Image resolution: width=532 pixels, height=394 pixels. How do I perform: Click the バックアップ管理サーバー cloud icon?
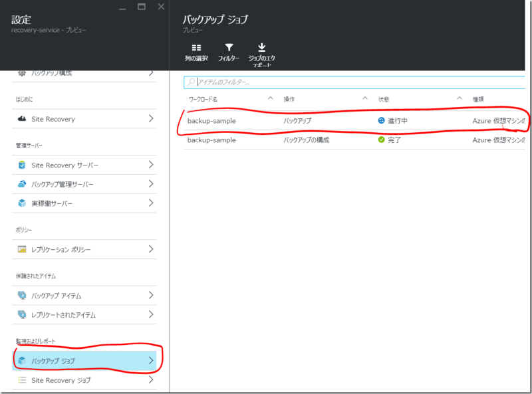(x=22, y=184)
